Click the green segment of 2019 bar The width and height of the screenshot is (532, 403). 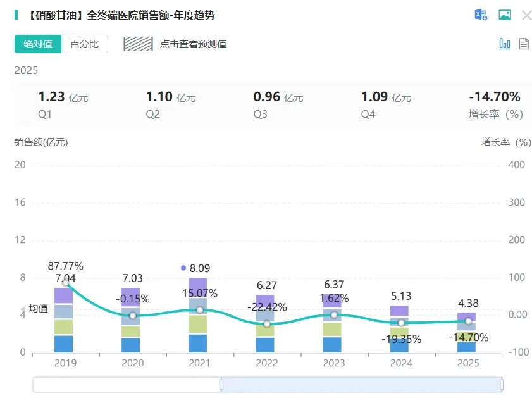click(63, 326)
